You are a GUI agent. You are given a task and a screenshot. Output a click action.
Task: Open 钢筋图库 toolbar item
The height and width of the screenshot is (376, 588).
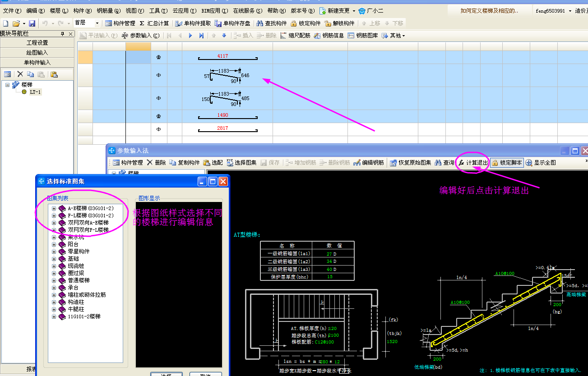(x=363, y=36)
